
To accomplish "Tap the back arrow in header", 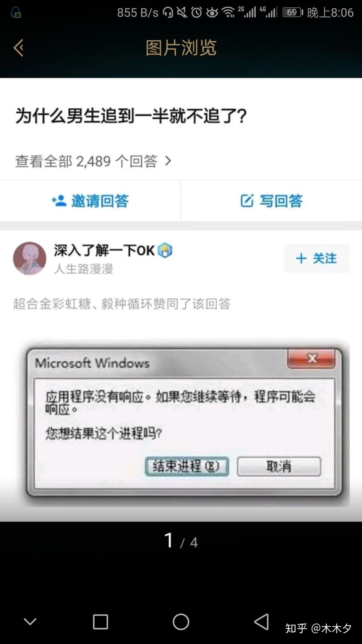I will tap(18, 48).
